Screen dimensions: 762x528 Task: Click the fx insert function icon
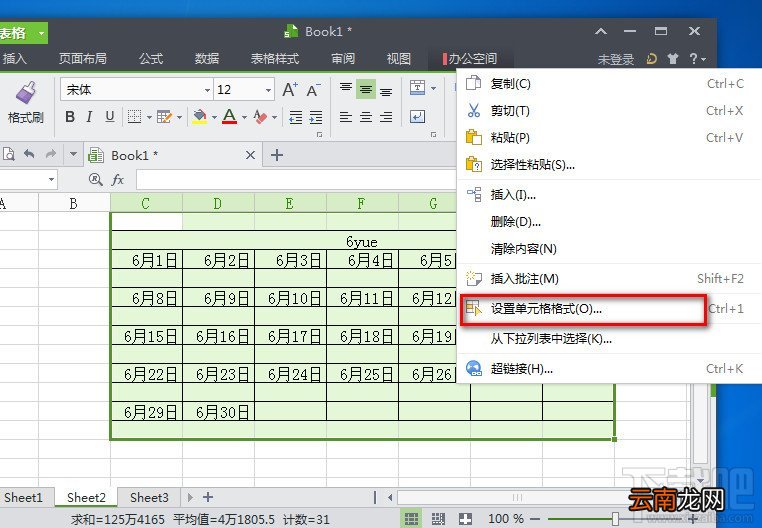pos(118,180)
